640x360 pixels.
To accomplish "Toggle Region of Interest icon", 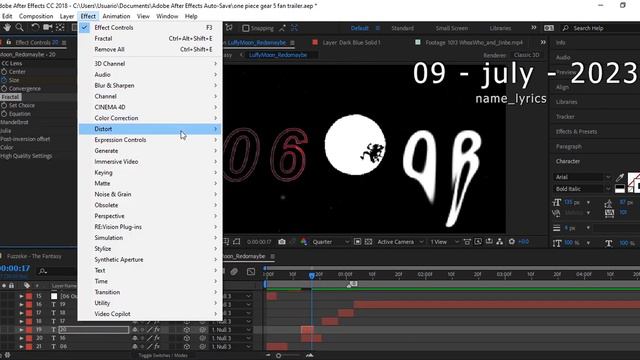I will [358, 242].
